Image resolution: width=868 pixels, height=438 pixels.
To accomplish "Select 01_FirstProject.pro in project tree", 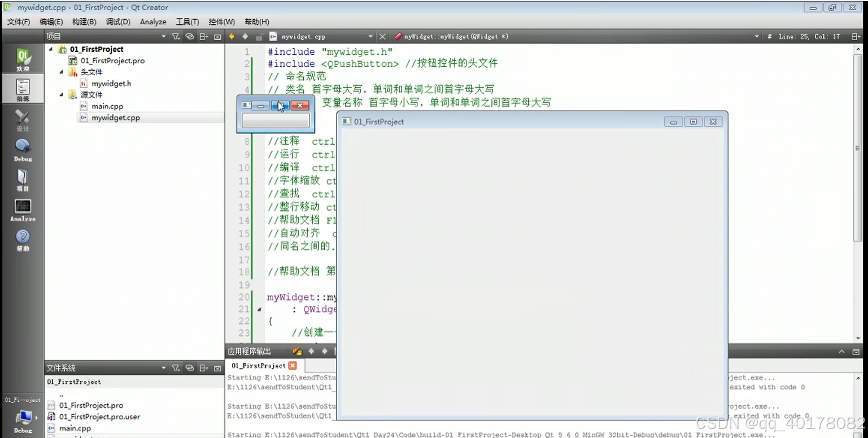I will tap(112, 60).
